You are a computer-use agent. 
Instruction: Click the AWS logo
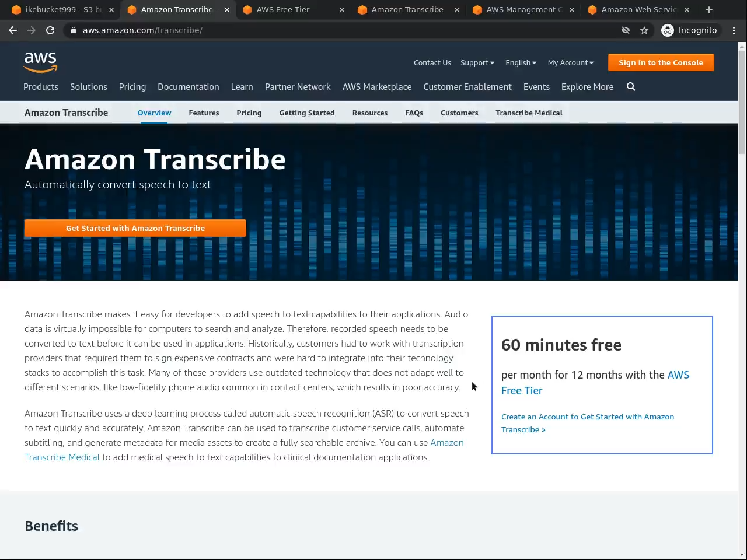pyautogui.click(x=40, y=62)
